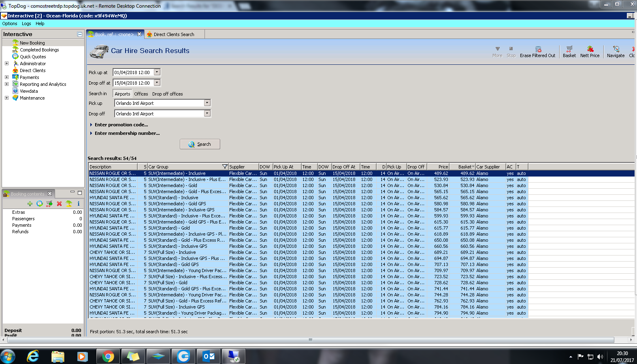This screenshot has width=637, height=364.
Task: Expand the Maintenance tree node
Action: [x=6, y=98]
